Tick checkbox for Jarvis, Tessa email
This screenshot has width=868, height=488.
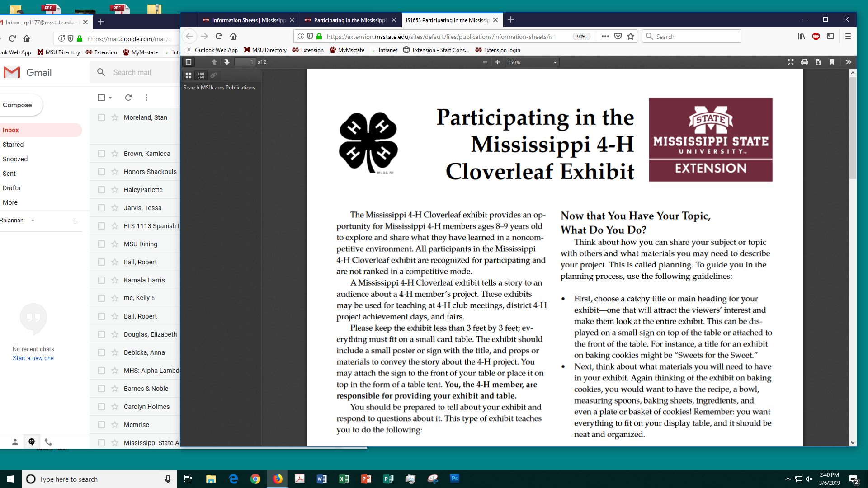[x=101, y=208]
